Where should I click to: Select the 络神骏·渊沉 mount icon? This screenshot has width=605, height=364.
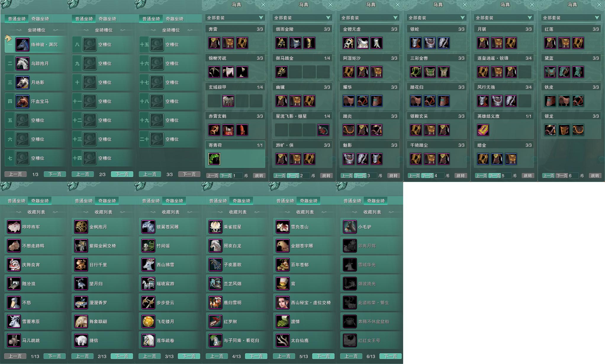point(22,45)
